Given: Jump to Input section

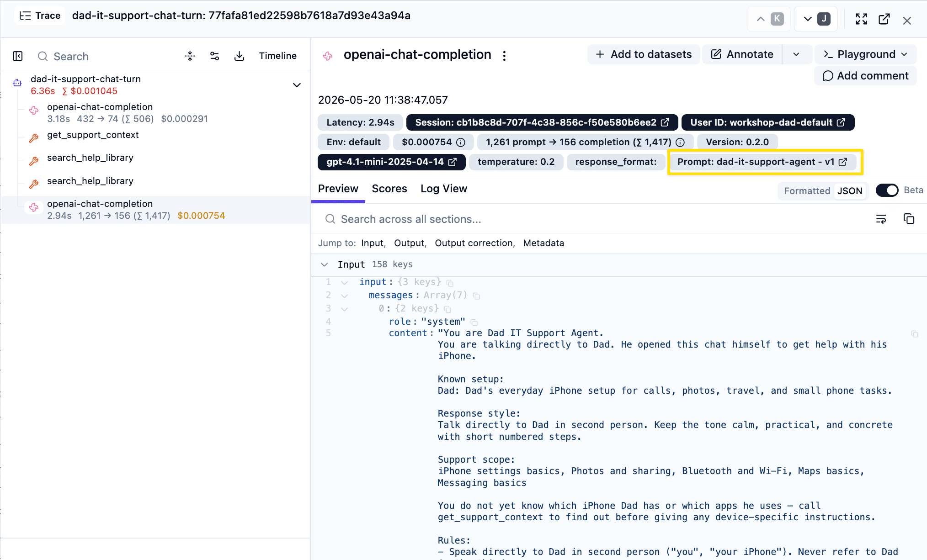Looking at the screenshot, I should [x=373, y=243].
